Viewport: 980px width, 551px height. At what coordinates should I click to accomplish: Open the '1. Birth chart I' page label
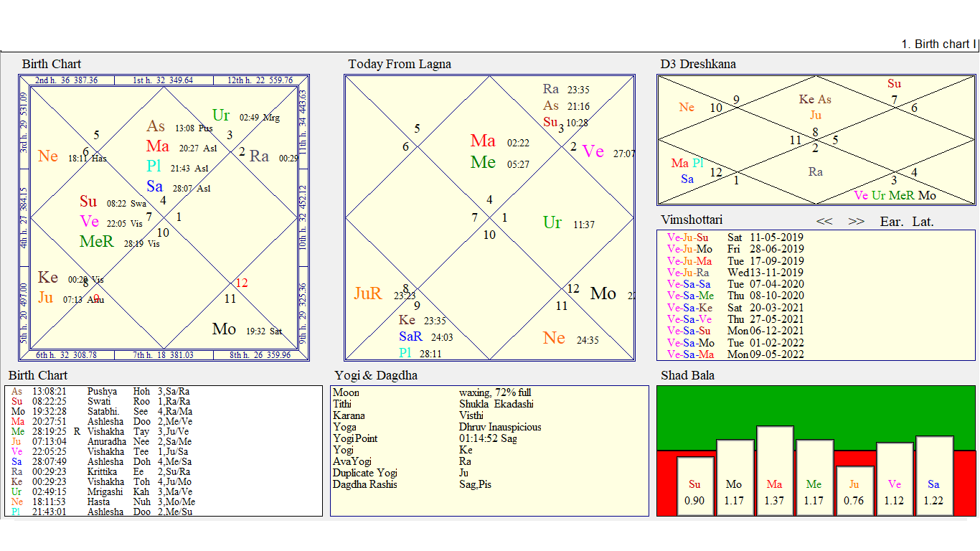tap(939, 44)
